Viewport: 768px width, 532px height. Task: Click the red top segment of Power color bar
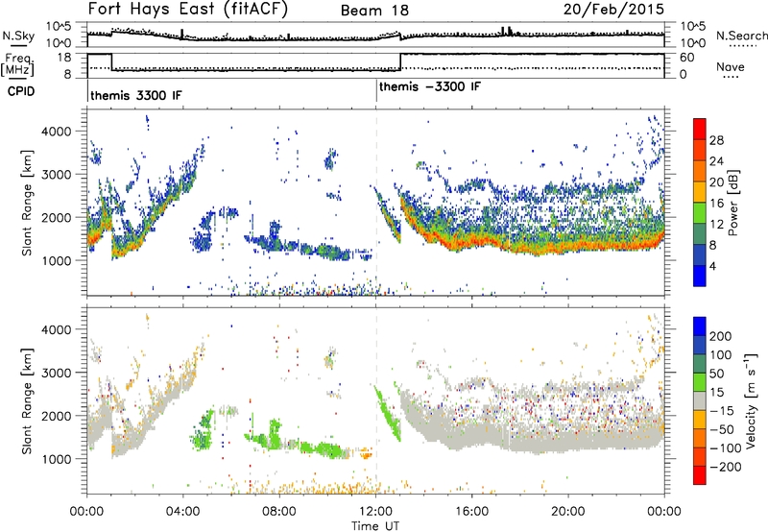coord(700,129)
